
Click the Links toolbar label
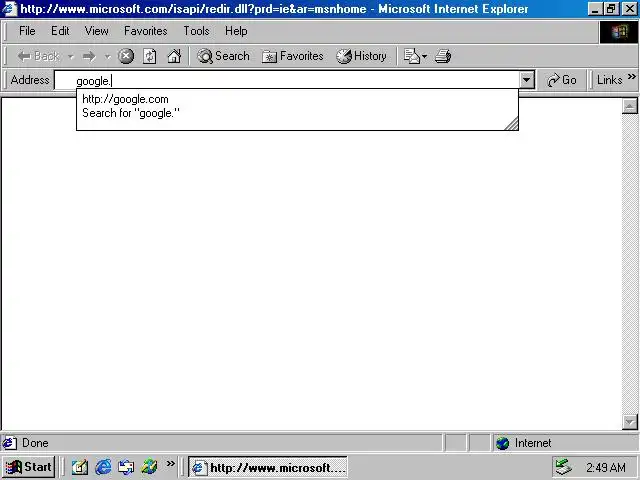[609, 80]
